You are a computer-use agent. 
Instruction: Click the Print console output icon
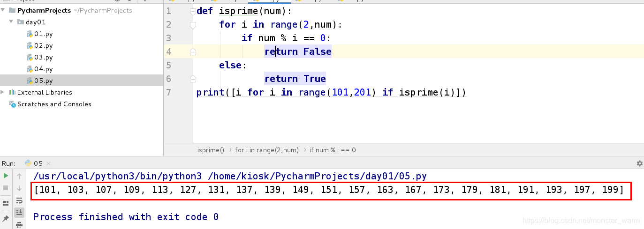coord(19,225)
